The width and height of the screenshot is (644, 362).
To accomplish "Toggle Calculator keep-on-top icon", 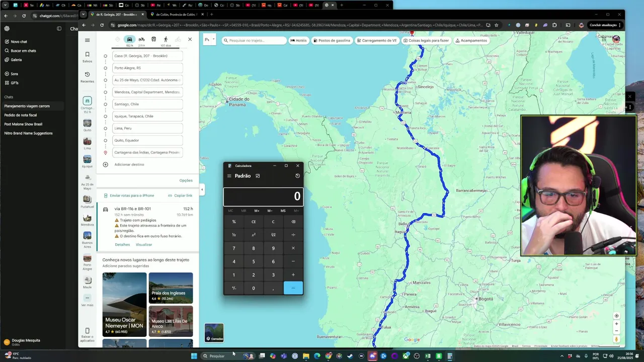I will 258,176.
